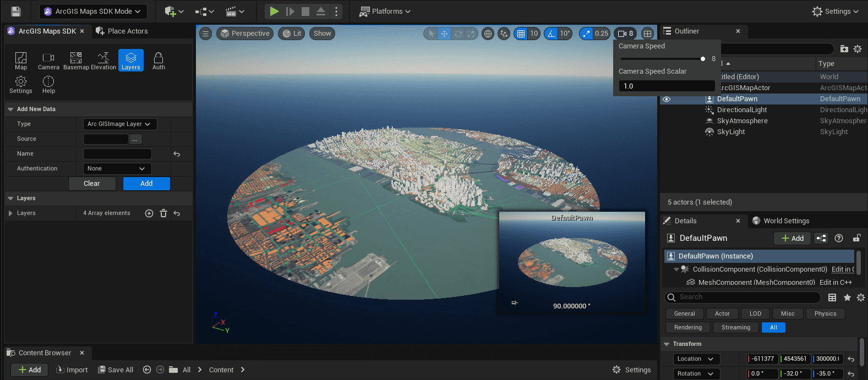The width and height of the screenshot is (868, 380).
Task: Adjust the Camera Speed slider handle
Action: [x=703, y=59]
